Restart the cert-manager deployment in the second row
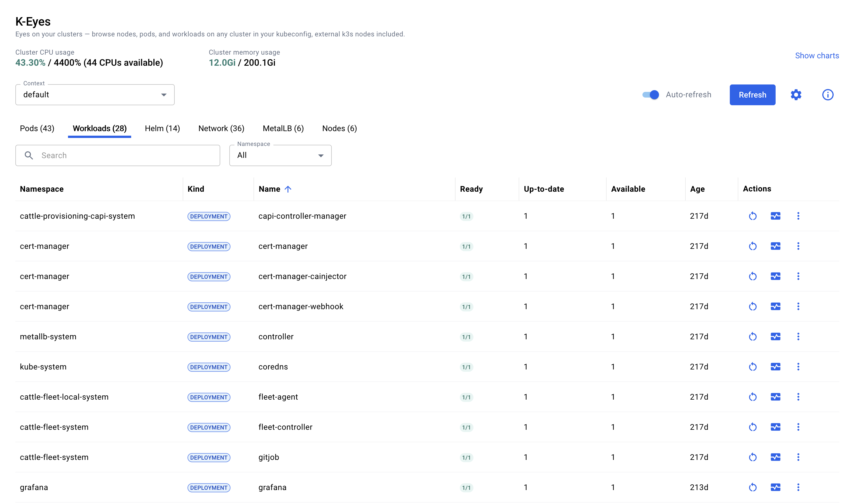 [x=753, y=246]
